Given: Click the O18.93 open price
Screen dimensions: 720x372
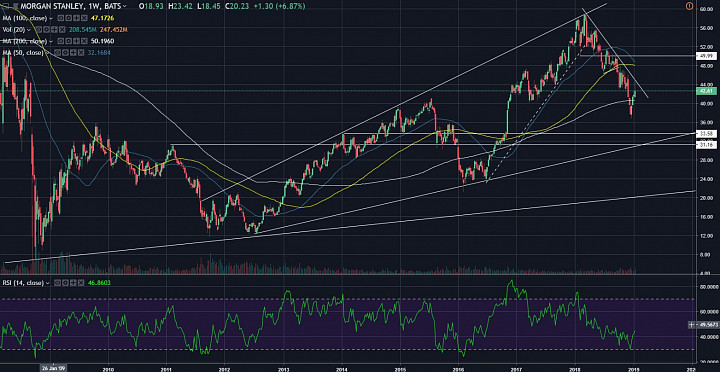Looking at the screenshot, I should (x=151, y=6).
